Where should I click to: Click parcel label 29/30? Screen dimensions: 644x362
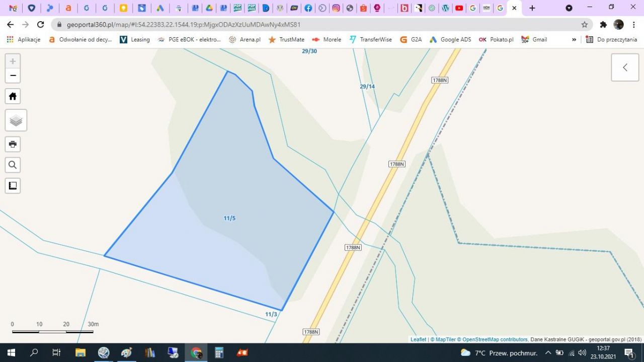[x=309, y=51]
